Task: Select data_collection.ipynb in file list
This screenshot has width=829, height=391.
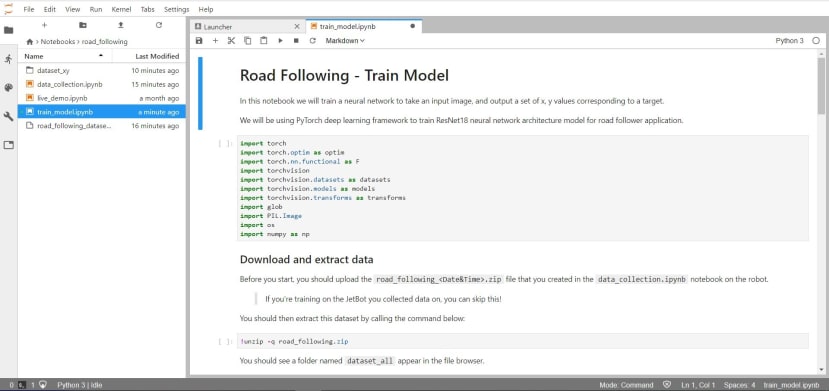Action: pyautogui.click(x=102, y=84)
